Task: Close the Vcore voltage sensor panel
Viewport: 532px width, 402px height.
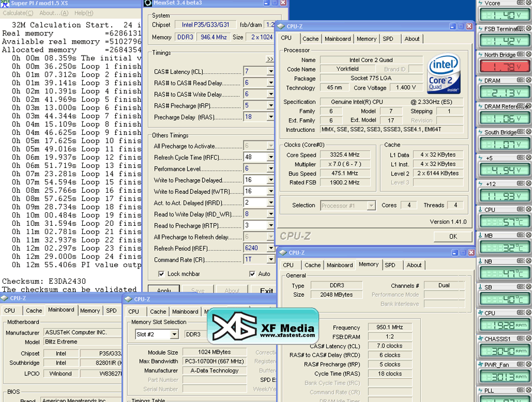Action: (528, 3)
